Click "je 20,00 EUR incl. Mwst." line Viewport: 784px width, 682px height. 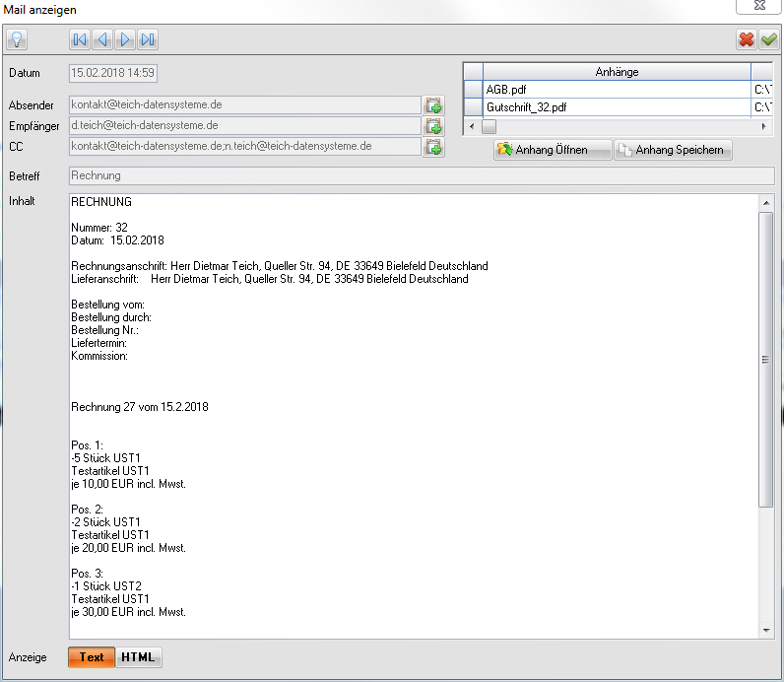pyautogui.click(x=128, y=548)
